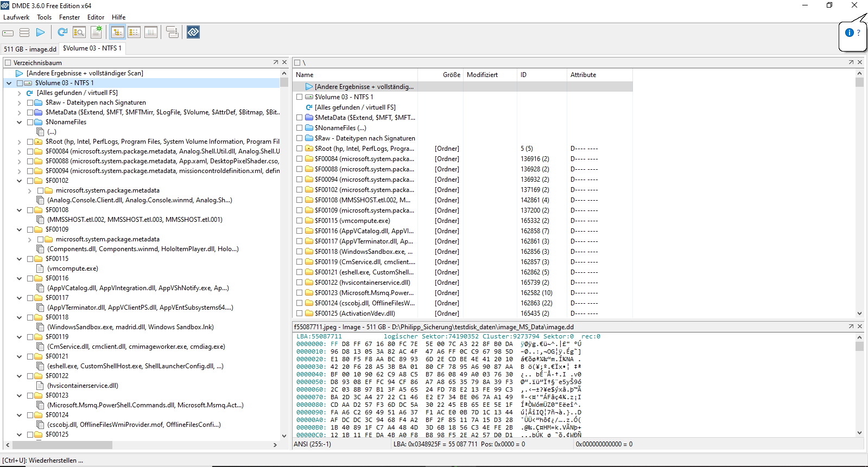Image resolution: width=868 pixels, height=467 pixels.
Task: Show the directory tree panel icon
Action: click(x=117, y=33)
